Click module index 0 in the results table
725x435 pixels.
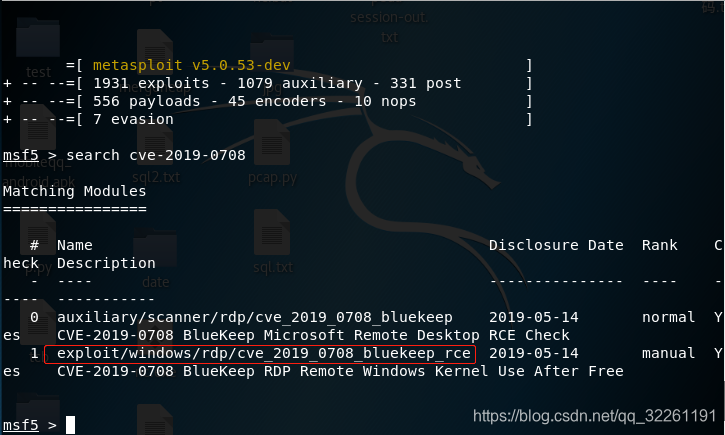click(34, 317)
